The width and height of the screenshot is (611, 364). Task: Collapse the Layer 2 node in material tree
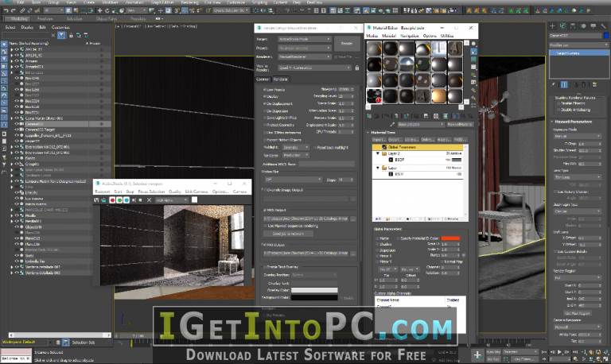[377, 153]
